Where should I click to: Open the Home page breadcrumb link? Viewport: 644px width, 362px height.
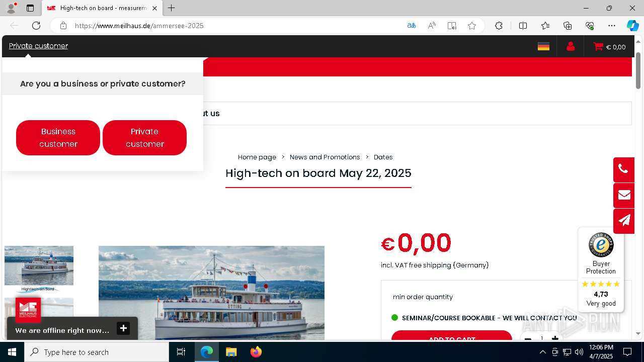(257, 157)
